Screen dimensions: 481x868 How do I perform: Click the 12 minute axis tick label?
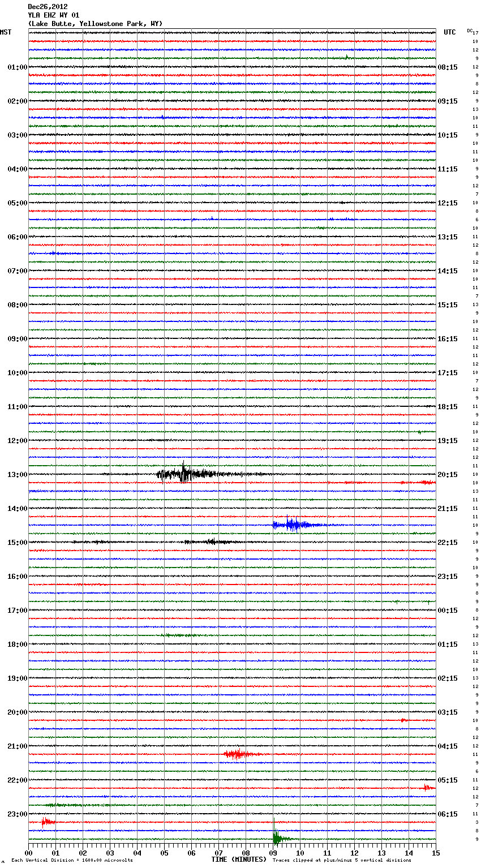(354, 853)
